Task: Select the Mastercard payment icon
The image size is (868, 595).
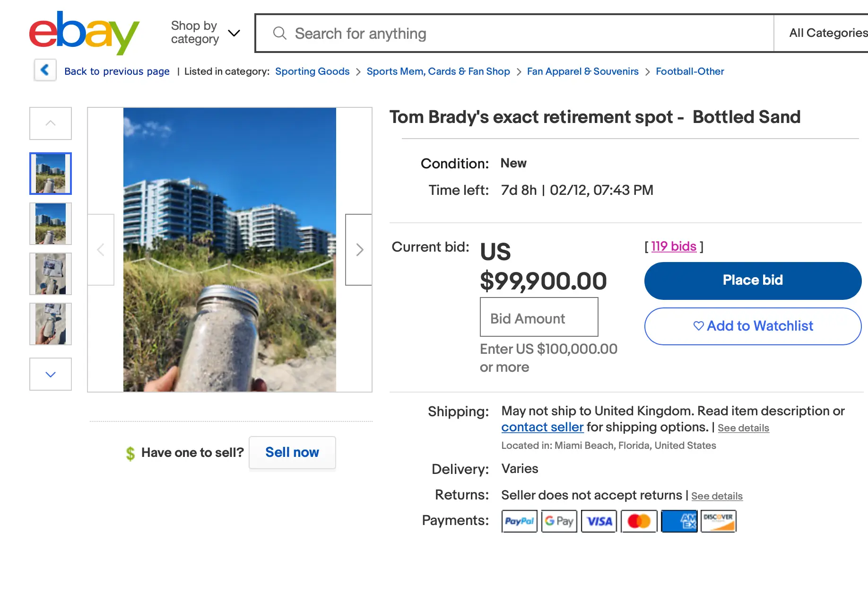Action: 639,521
